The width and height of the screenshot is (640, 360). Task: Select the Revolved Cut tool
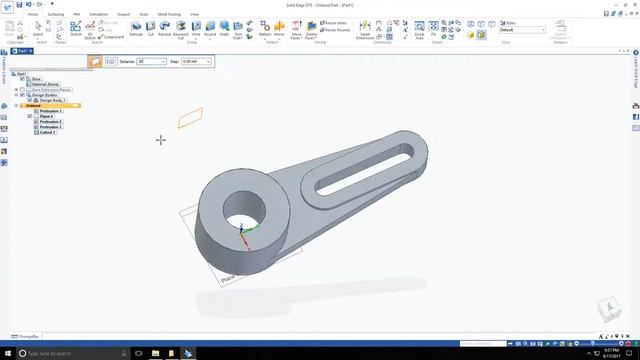[180, 29]
